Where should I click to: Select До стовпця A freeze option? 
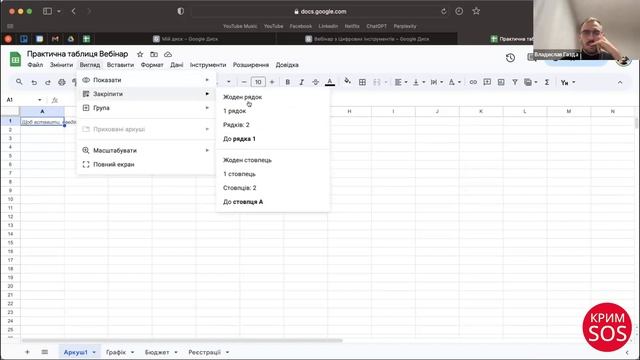coord(273,202)
